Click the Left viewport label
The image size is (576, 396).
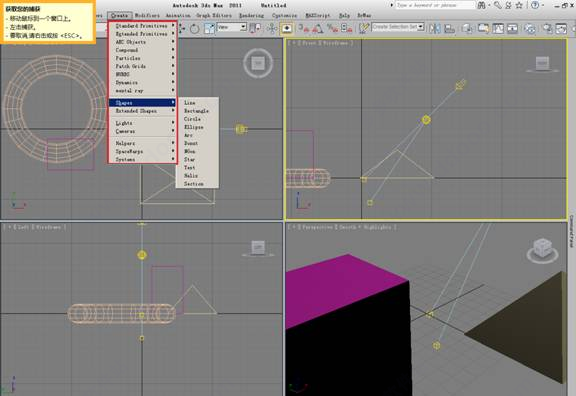pyautogui.click(x=23, y=227)
